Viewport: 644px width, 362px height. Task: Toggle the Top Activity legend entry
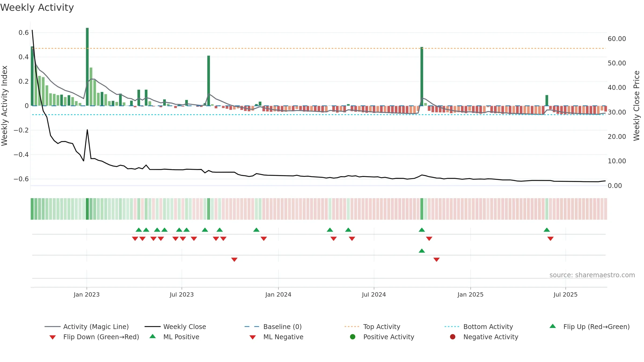372,327
